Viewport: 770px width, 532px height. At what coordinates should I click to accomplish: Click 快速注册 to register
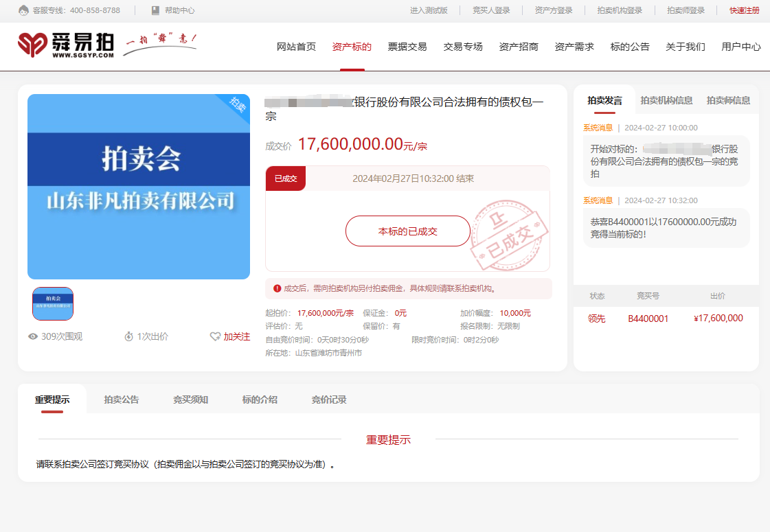point(745,10)
